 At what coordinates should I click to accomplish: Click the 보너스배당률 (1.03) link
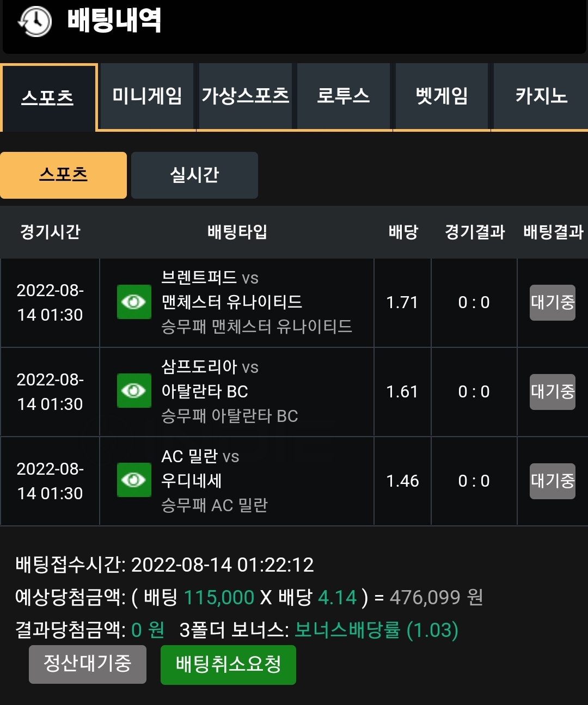pyautogui.click(x=376, y=630)
